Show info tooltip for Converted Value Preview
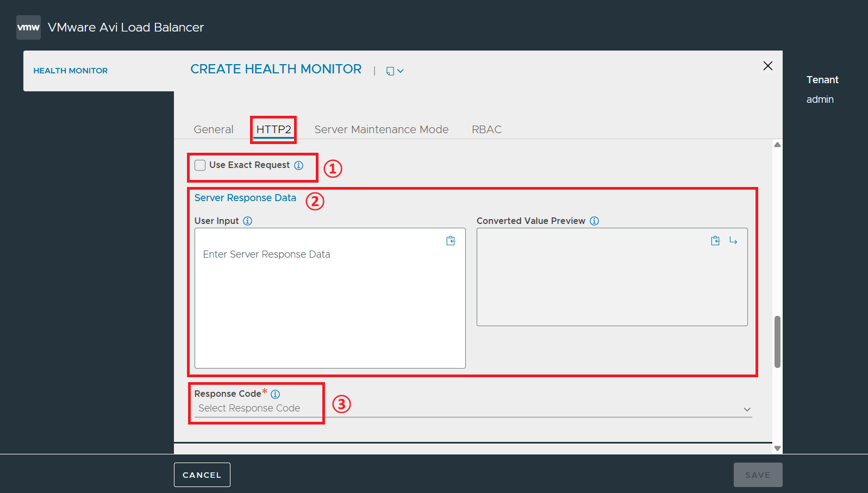 [595, 221]
